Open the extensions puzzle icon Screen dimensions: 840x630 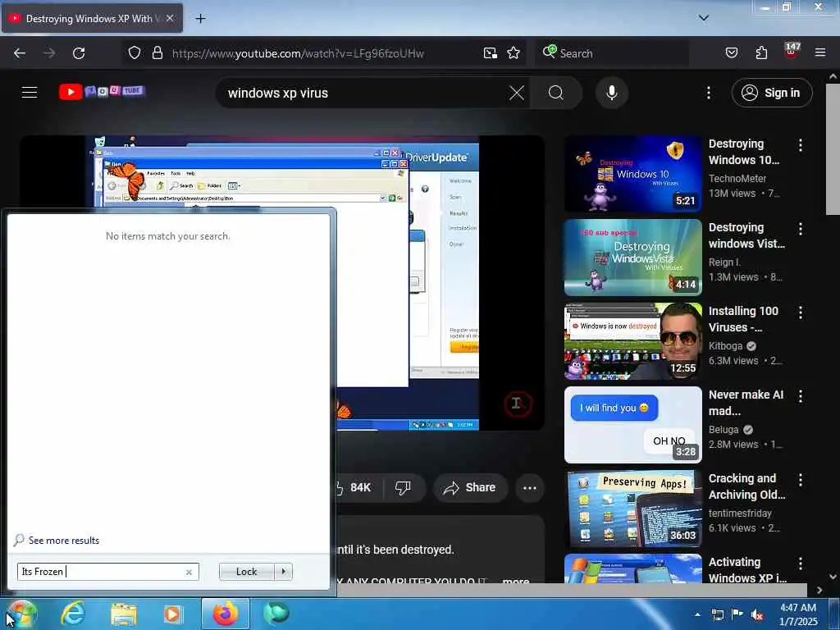[761, 53]
